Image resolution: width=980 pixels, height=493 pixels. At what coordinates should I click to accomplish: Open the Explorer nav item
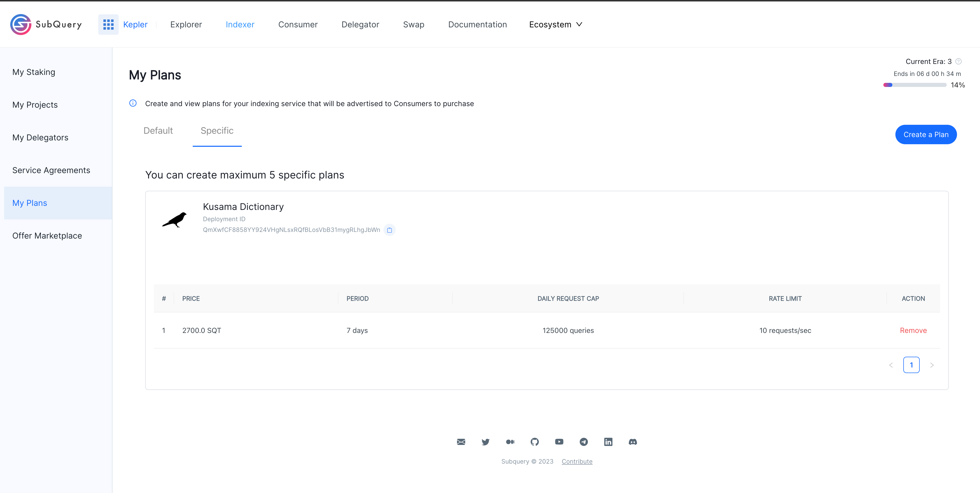click(x=186, y=24)
